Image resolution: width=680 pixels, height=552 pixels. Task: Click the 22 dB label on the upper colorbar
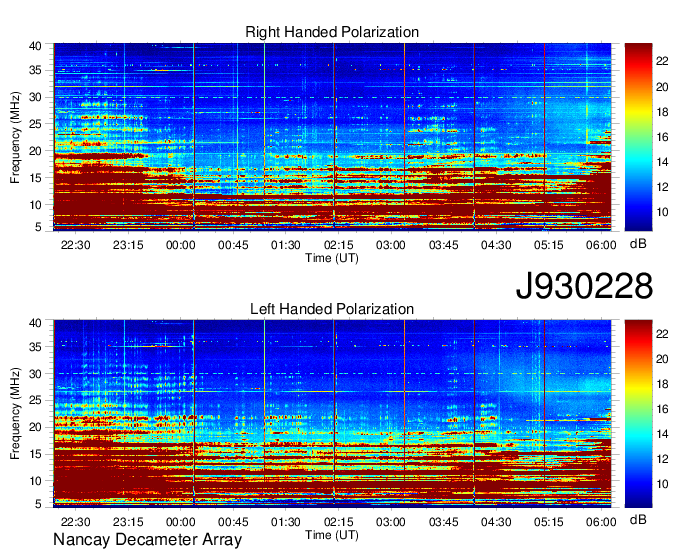[662, 62]
